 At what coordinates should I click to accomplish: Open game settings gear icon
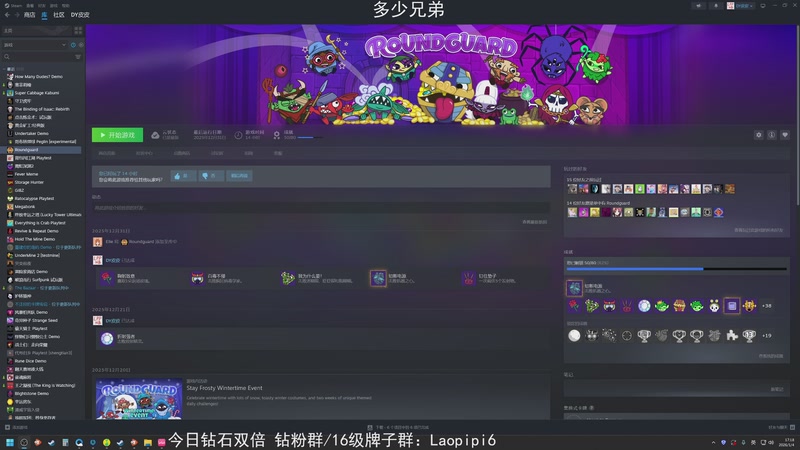pos(759,135)
